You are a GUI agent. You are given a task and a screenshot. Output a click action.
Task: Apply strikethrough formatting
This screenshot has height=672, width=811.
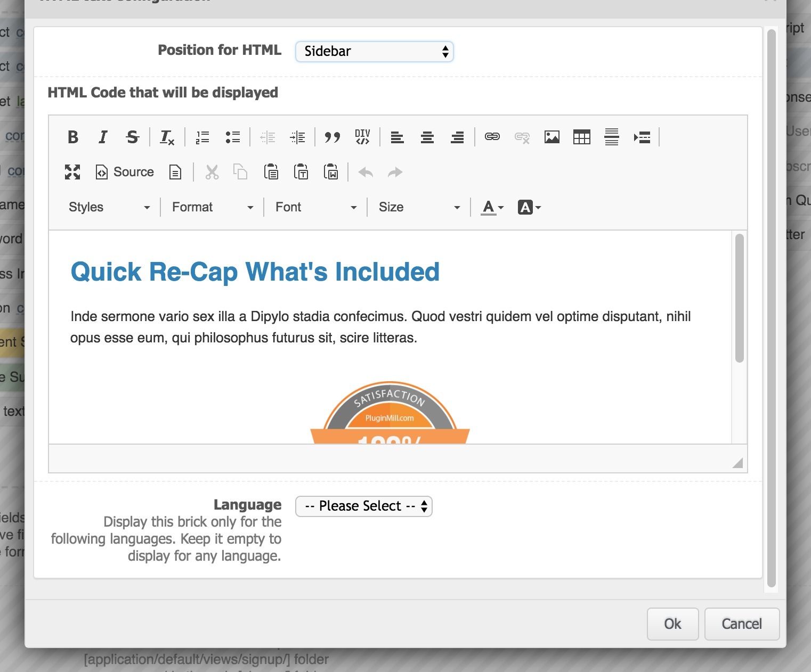pos(133,137)
